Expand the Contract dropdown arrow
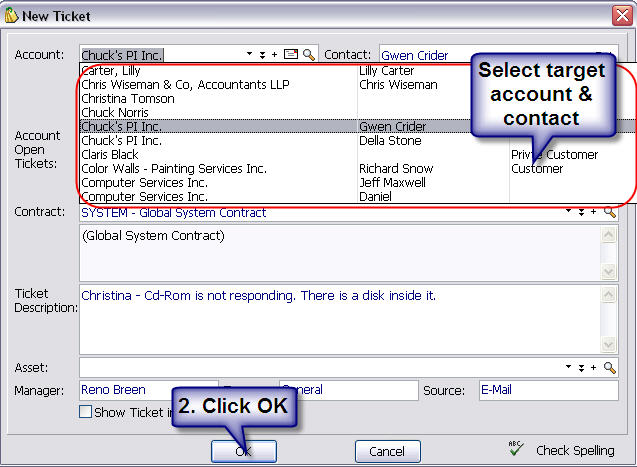The height and width of the screenshot is (467, 637). (568, 213)
